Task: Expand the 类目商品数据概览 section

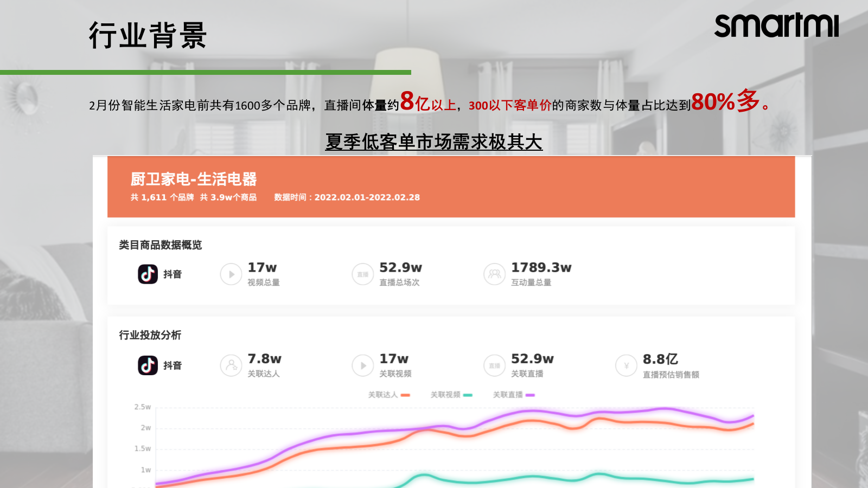Action: pyautogui.click(x=160, y=245)
